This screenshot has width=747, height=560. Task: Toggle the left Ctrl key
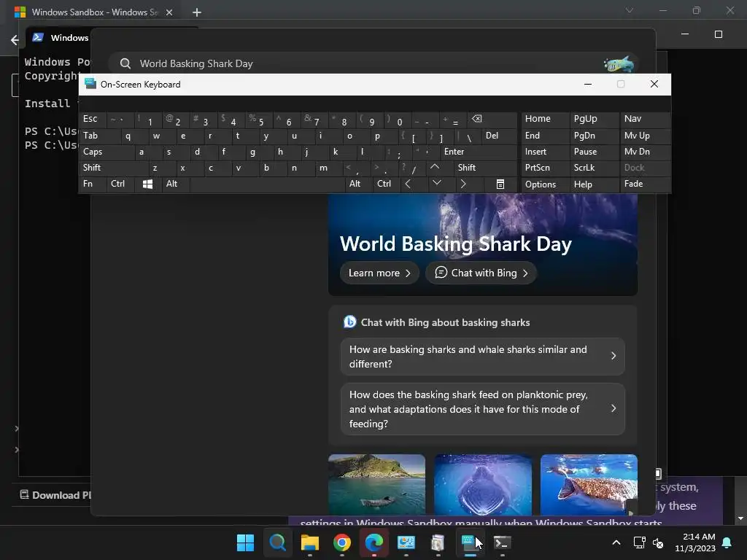pos(120,184)
